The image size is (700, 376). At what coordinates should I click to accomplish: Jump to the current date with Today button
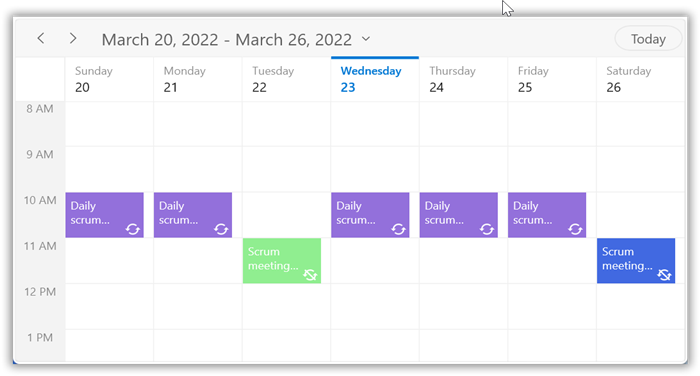point(648,39)
